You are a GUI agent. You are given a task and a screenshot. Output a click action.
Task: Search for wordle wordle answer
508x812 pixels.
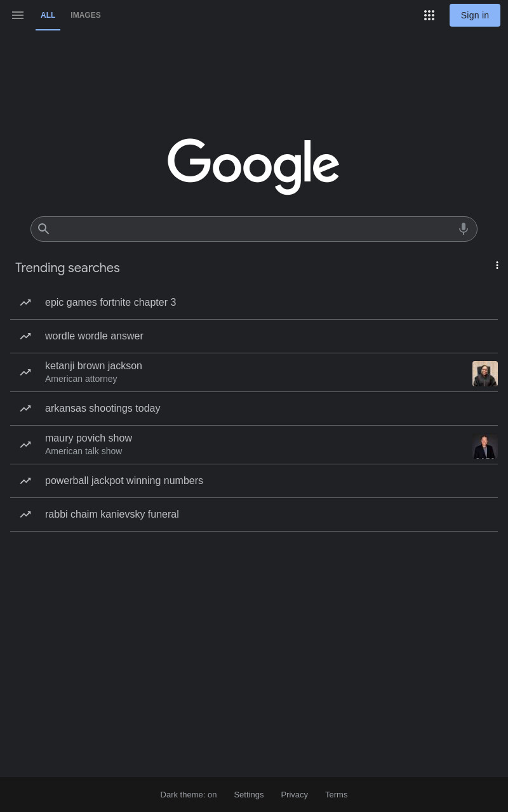click(254, 336)
